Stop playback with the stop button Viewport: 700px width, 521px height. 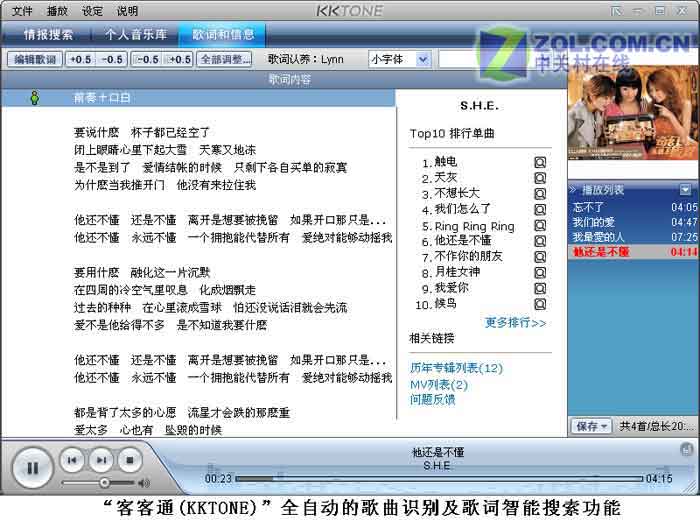(130, 460)
